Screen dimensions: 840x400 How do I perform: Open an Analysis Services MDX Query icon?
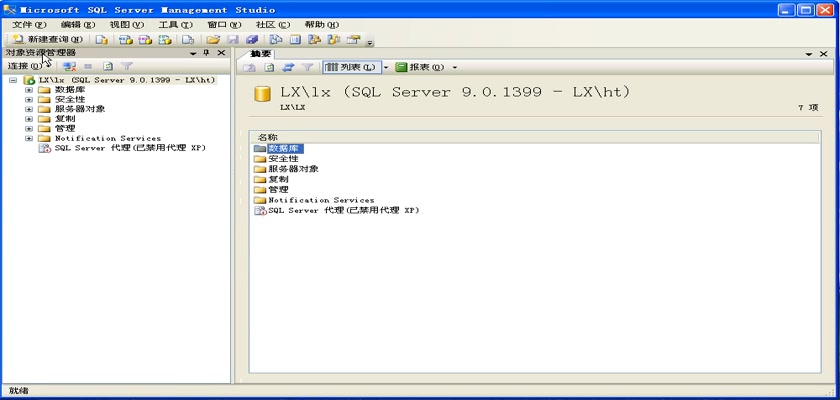click(125, 39)
